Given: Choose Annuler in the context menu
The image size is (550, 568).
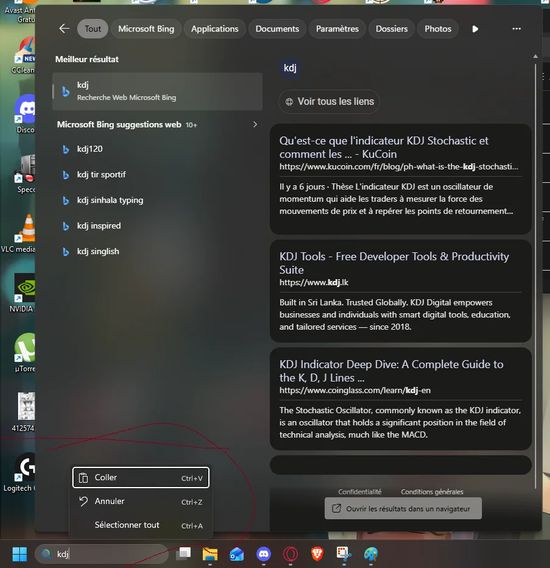Looking at the screenshot, I should pyautogui.click(x=141, y=501).
